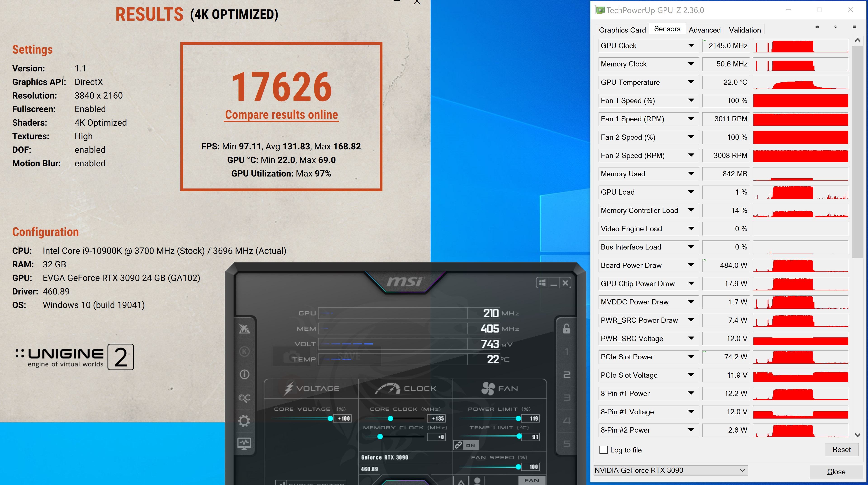
Task: Enable the Log to file checkbox
Action: [x=604, y=450]
